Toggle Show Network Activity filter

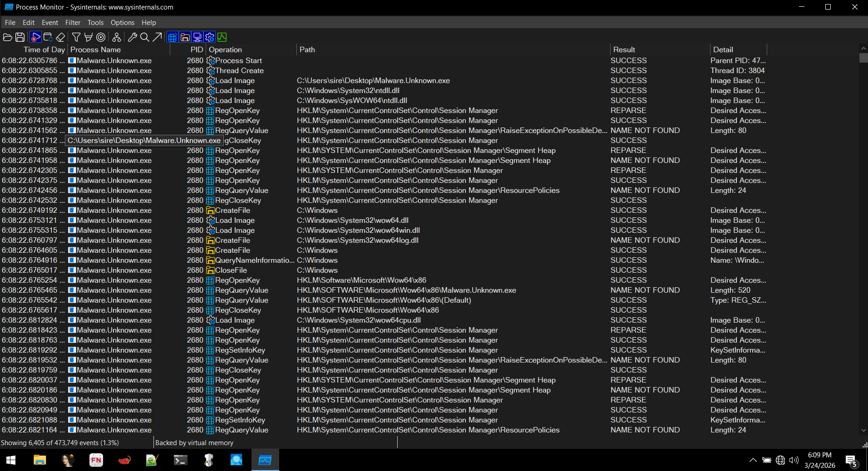[197, 37]
